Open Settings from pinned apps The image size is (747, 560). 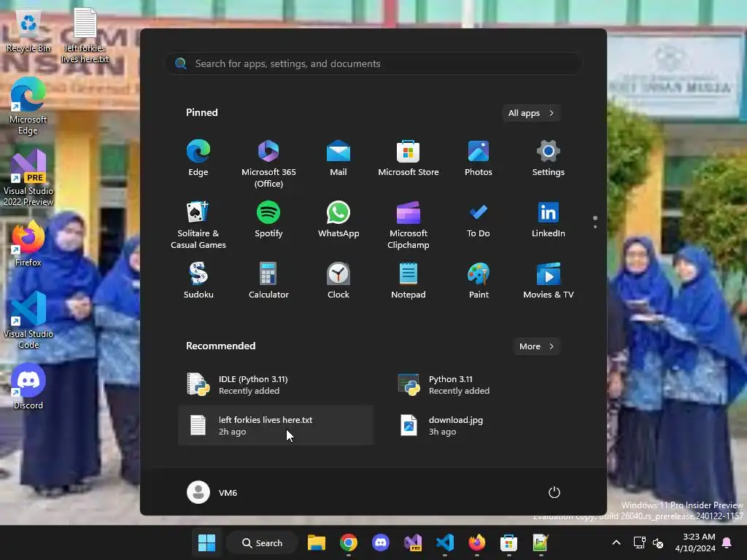(549, 158)
